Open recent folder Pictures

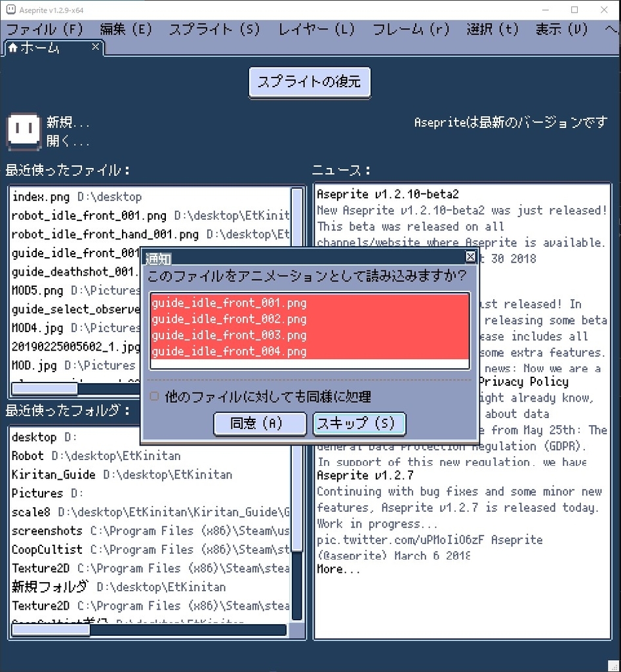pos(150,493)
